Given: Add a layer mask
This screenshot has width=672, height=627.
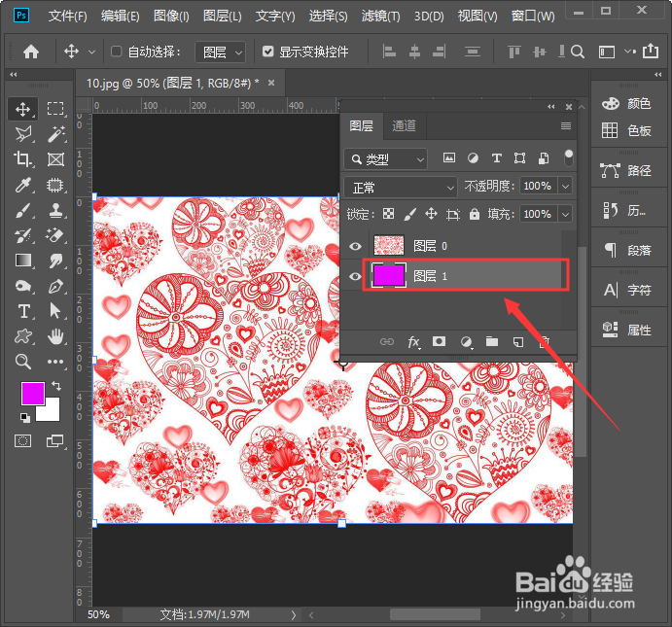Looking at the screenshot, I should point(439,341).
